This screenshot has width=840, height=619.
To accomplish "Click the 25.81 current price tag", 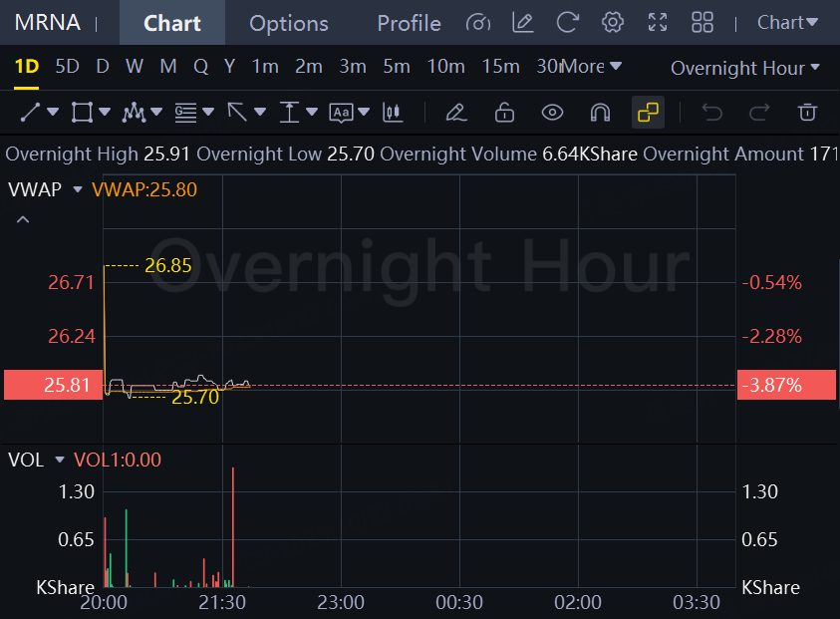I will click(53, 385).
